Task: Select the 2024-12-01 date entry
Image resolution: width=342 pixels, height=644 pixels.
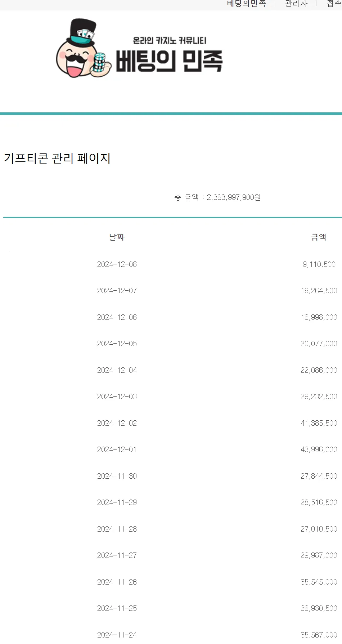Action: [x=117, y=450]
